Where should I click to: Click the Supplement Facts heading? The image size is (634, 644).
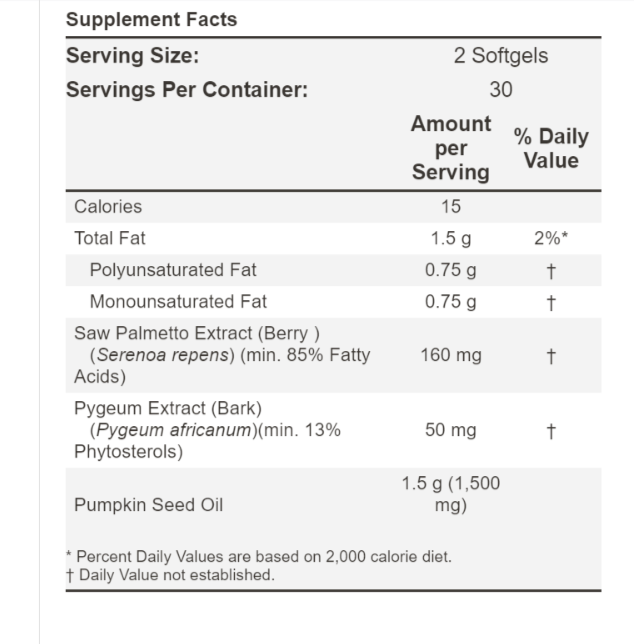coord(151,20)
